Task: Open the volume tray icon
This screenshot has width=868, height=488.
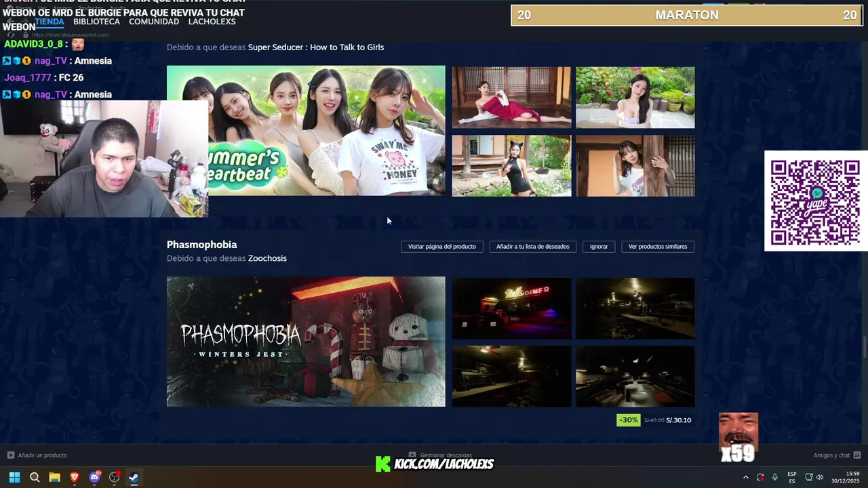Action: pos(820,477)
